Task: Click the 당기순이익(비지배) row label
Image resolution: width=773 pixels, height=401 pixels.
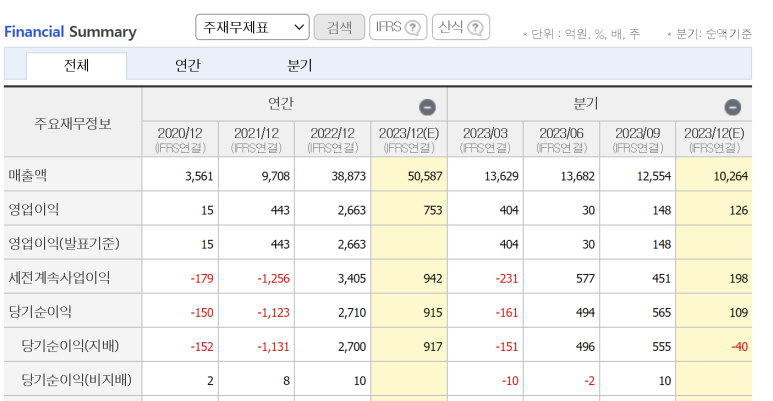Action: coord(76,380)
